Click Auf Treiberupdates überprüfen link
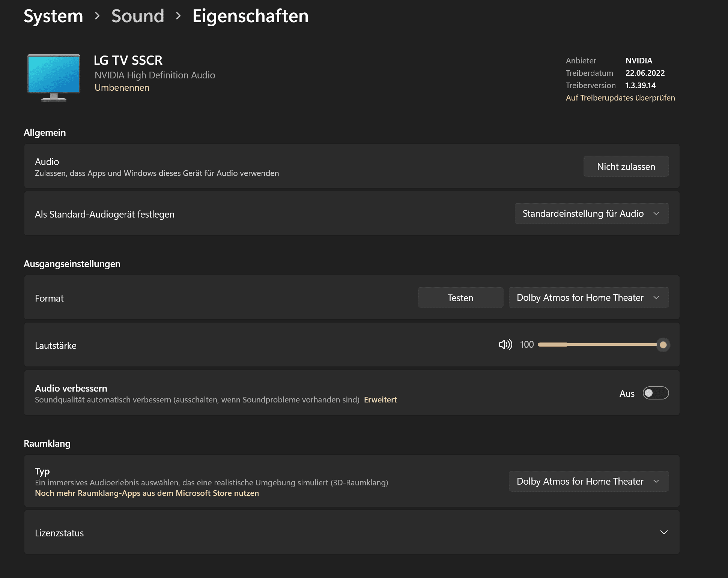728x578 pixels. point(620,98)
